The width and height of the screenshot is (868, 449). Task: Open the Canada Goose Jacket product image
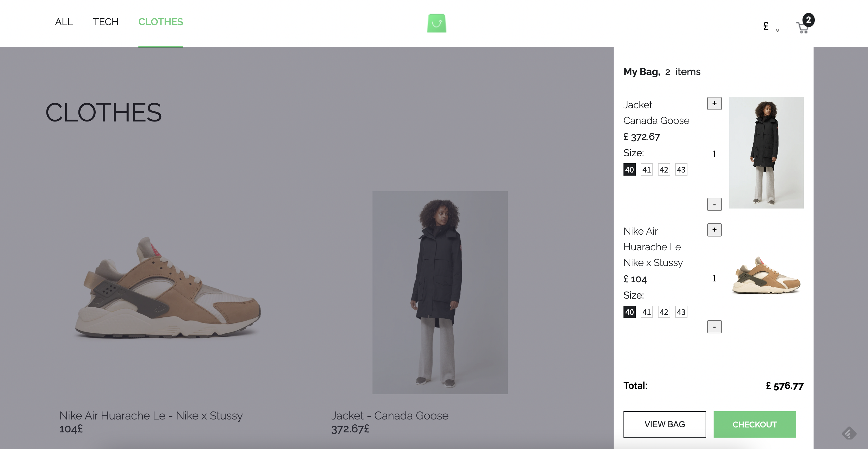[x=440, y=293]
